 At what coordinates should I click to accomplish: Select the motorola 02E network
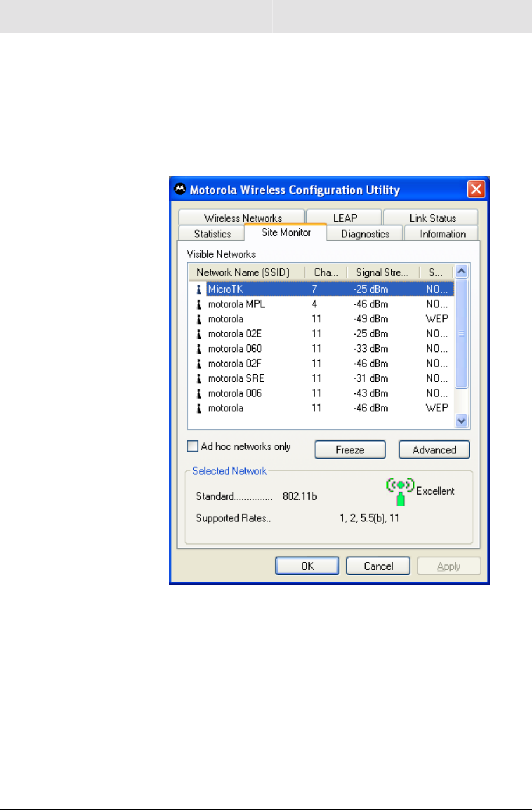coord(321,334)
